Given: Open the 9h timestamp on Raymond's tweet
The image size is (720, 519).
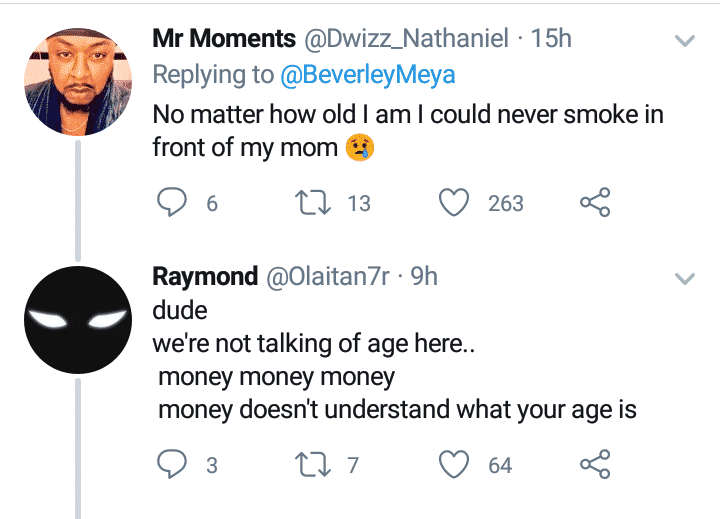Looking at the screenshot, I should (x=423, y=277).
